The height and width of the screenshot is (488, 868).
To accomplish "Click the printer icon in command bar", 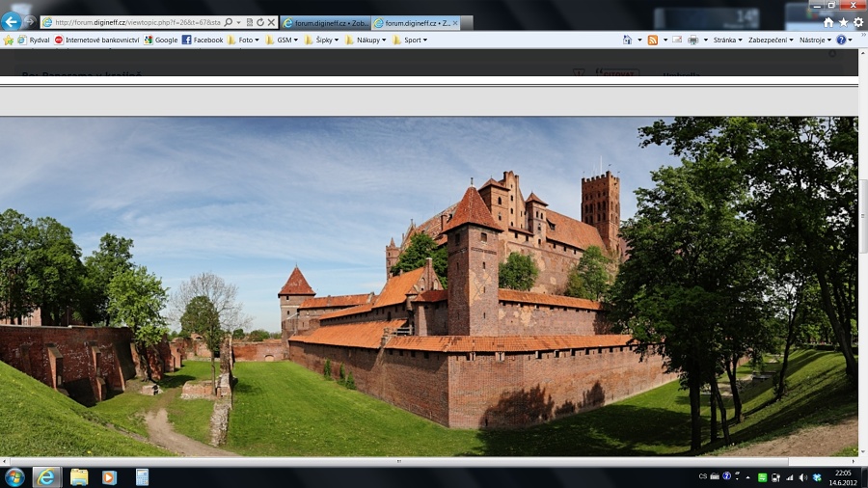I will (692, 40).
